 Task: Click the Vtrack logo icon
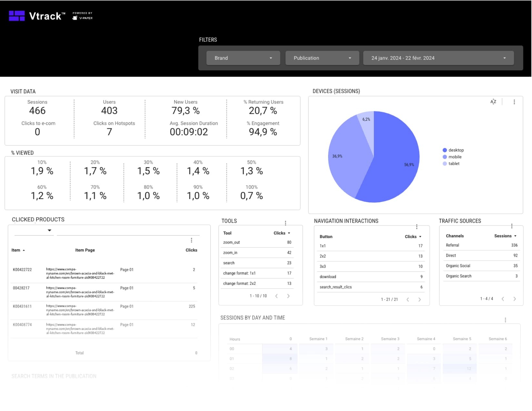[x=17, y=16]
